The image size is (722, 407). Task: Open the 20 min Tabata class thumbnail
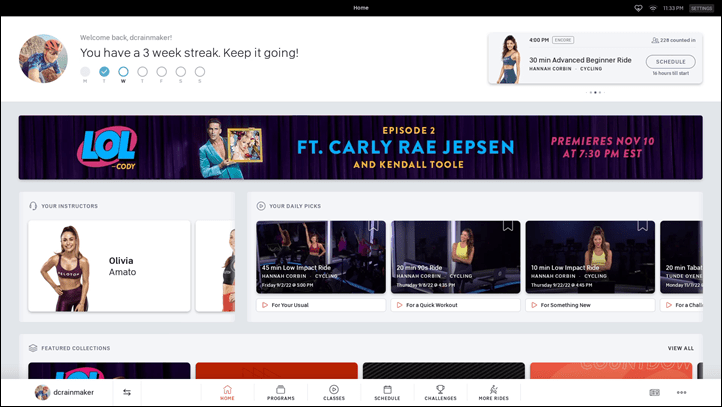pyautogui.click(x=681, y=257)
